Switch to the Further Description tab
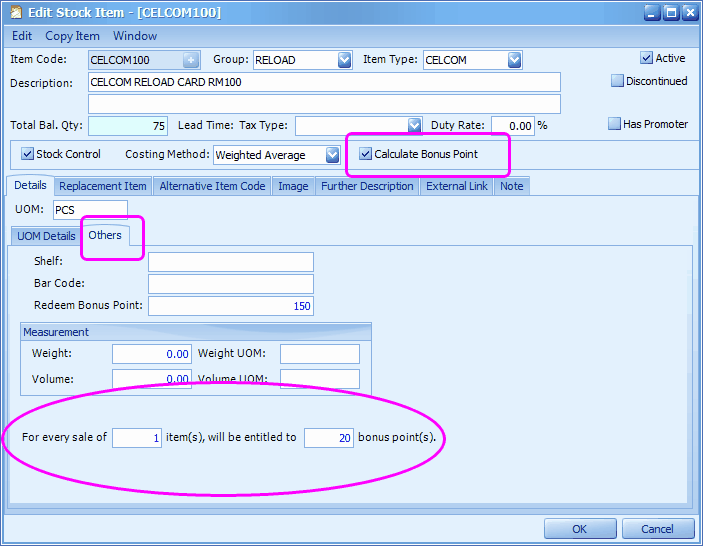Screen dimensions: 703x546 (367, 186)
